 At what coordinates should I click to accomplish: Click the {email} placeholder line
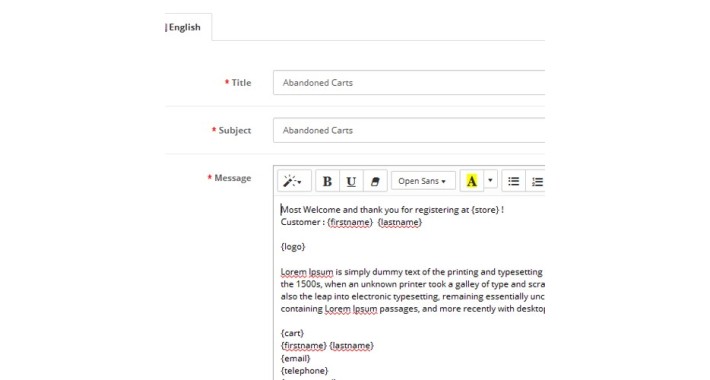click(x=296, y=358)
